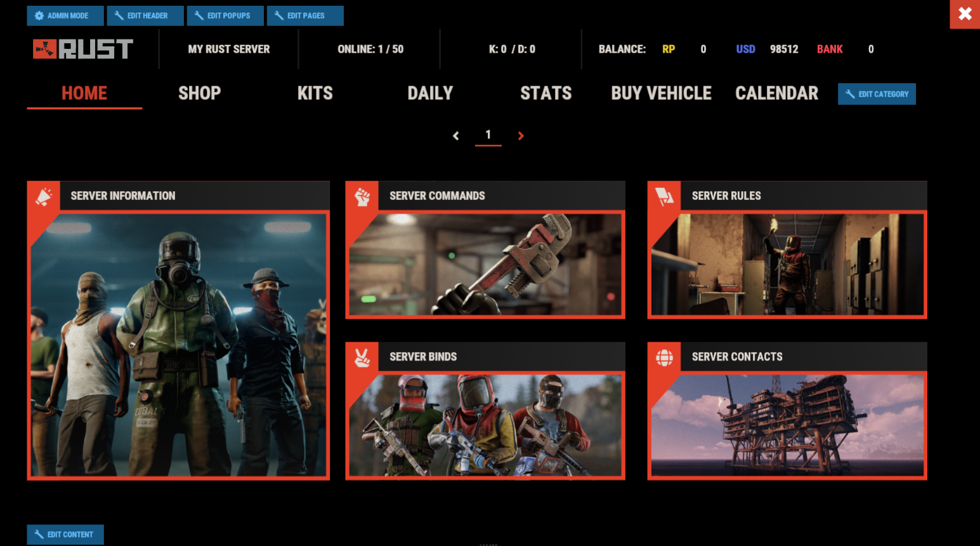The height and width of the screenshot is (546, 980).
Task: Open the Server Rules image
Action: [x=787, y=264]
